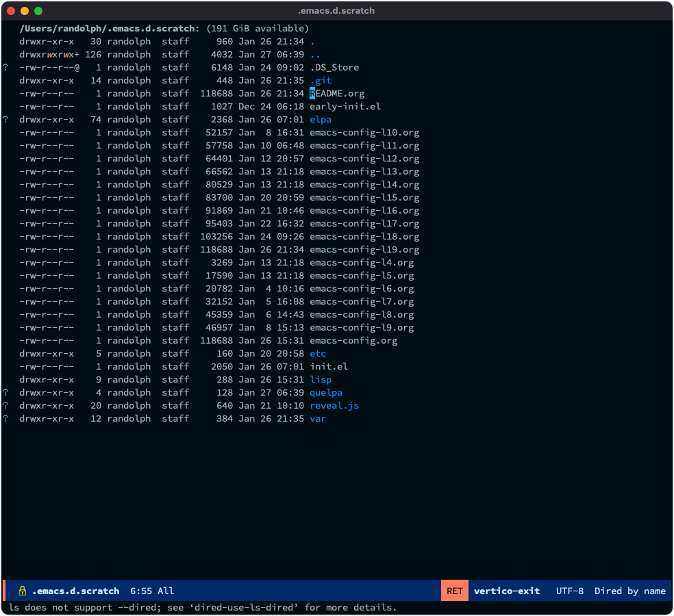
Task: Click the 6:55 line position indicator
Action: click(141, 591)
